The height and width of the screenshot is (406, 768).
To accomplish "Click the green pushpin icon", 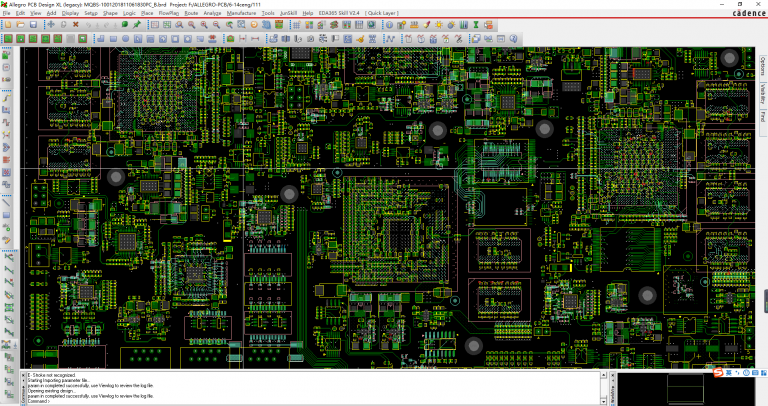I will point(137,24).
